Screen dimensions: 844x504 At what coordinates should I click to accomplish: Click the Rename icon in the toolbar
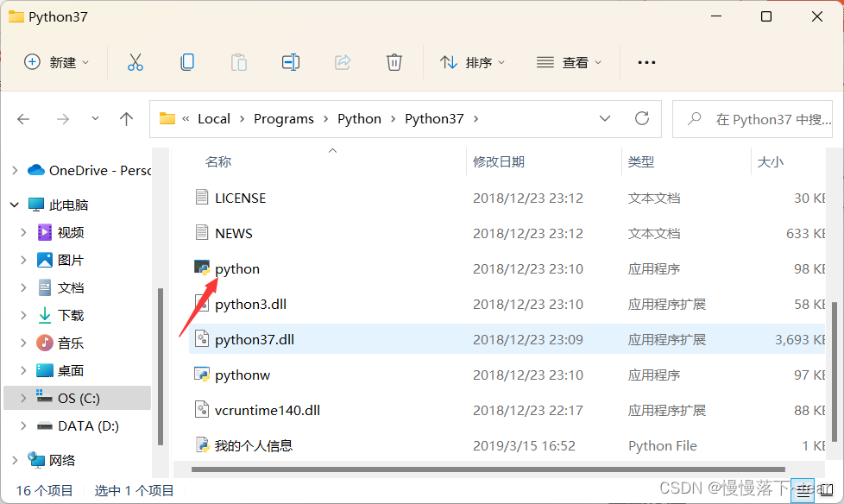tap(291, 62)
